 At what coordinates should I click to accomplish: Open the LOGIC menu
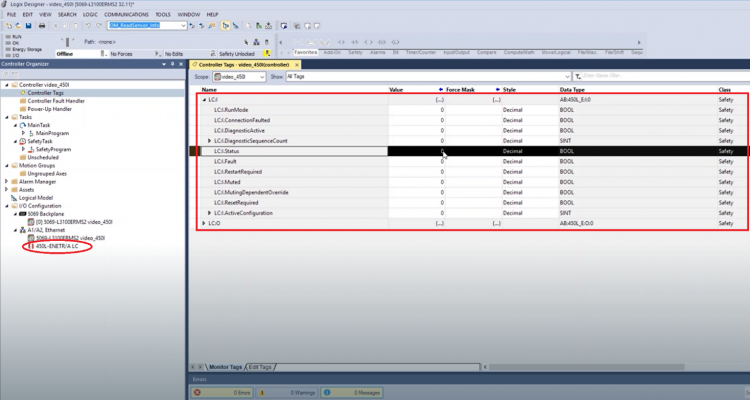point(90,14)
